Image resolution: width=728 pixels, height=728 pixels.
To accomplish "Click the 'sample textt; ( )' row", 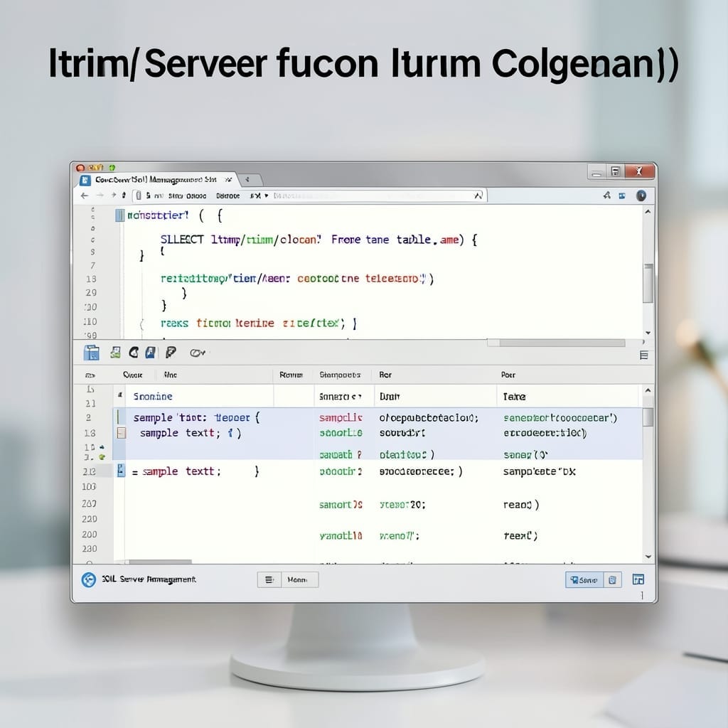I will tap(191, 433).
